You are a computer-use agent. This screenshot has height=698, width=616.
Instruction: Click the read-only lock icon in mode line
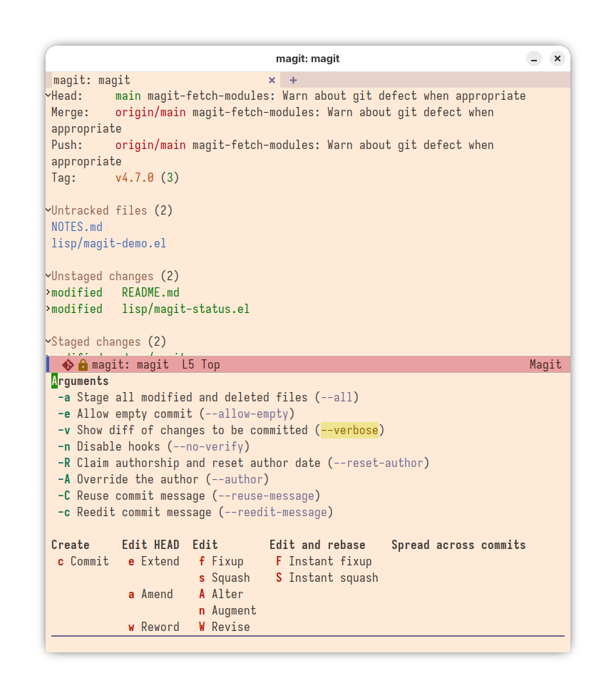[83, 365]
